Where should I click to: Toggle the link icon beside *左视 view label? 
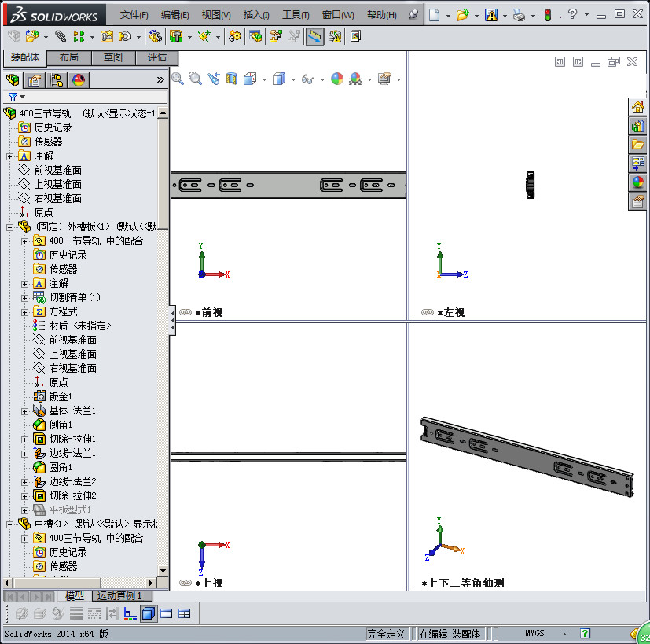(x=428, y=312)
